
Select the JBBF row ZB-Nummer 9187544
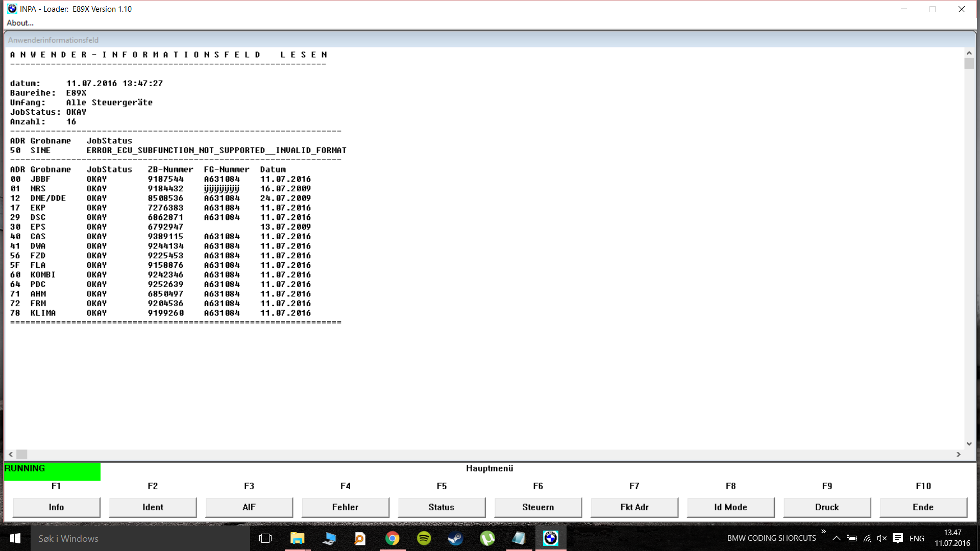165,179
